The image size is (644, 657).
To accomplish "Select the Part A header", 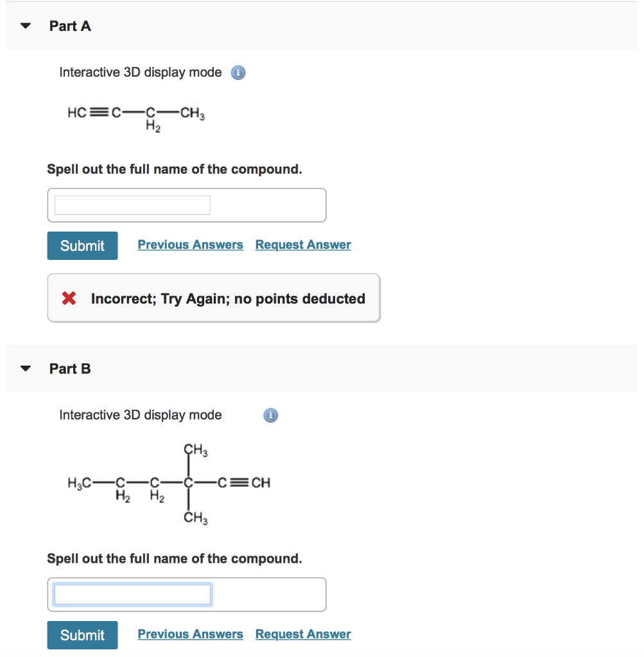I will 70,26.
